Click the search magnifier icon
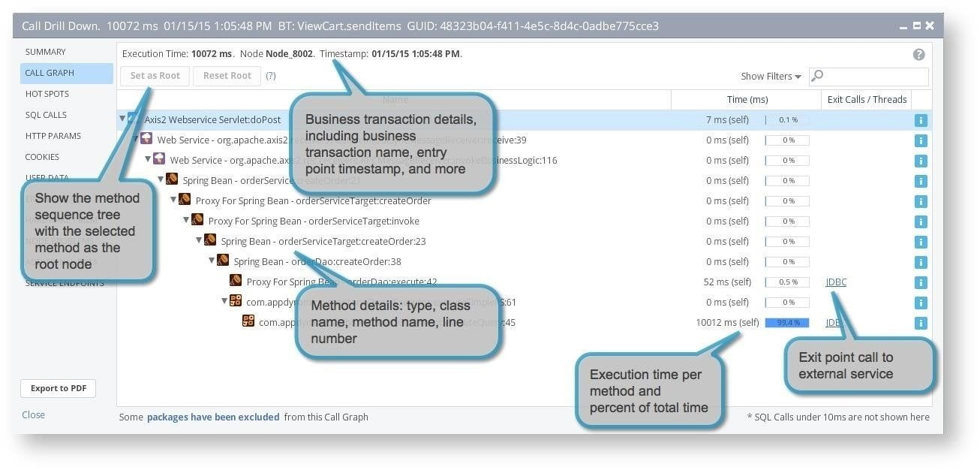980x470 pixels. point(818,76)
